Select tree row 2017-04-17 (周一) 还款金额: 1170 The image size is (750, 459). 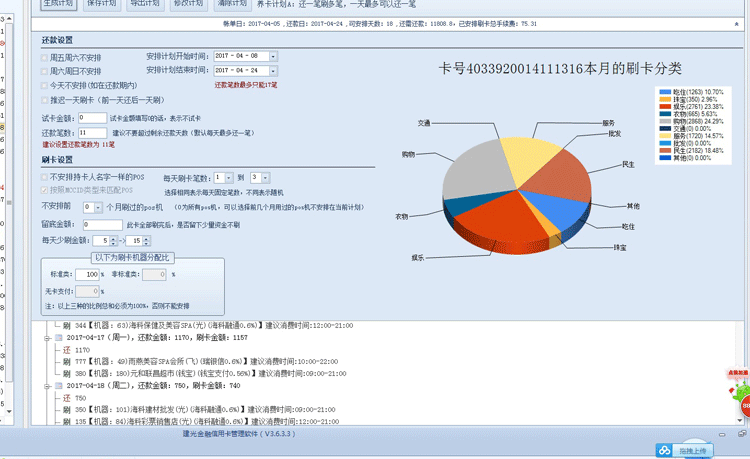[x=157, y=338]
